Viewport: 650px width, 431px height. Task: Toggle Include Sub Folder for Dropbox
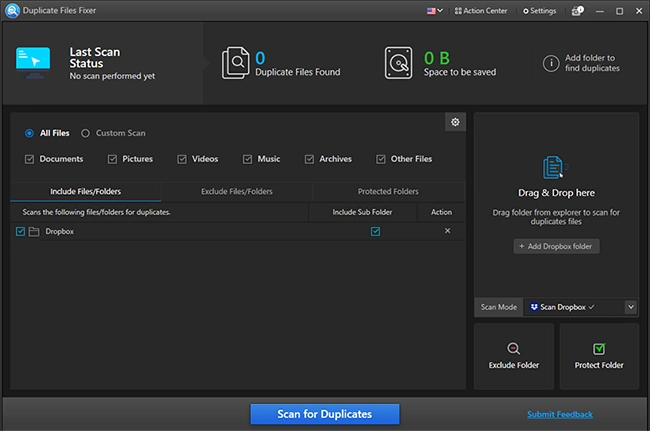coord(375,231)
